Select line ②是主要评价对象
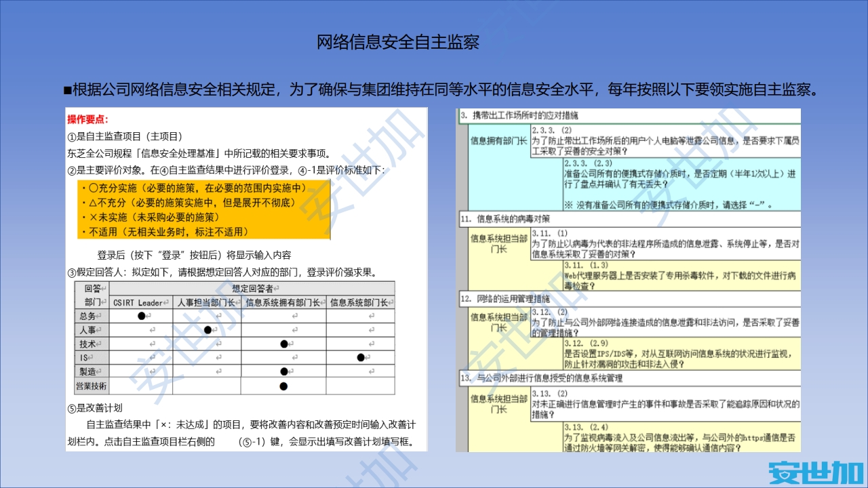Screen dimensions: 868x488 (226, 170)
